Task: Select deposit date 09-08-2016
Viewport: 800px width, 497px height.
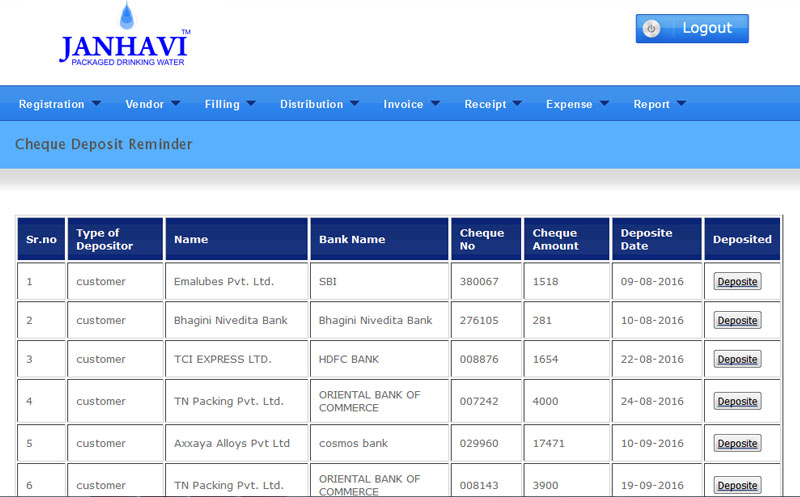Action: pos(657,281)
